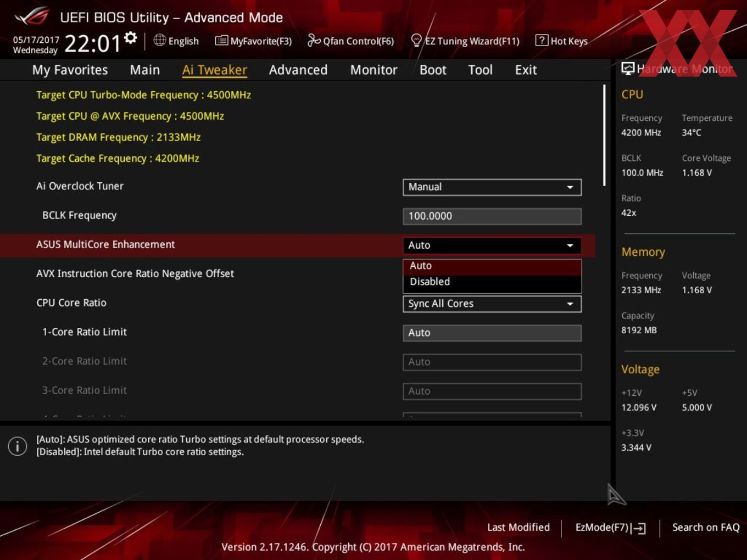Open MyFavorite(F3)
747x560 pixels.
(253, 41)
